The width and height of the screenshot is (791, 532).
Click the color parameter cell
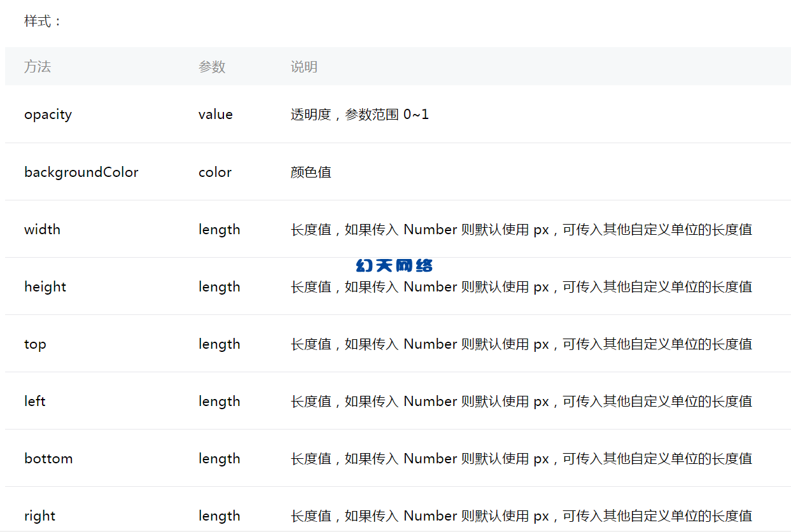[x=214, y=172]
